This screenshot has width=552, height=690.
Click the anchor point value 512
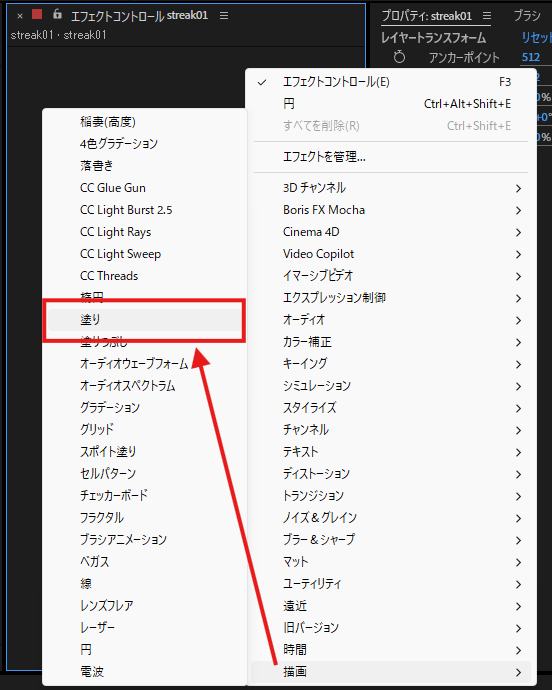point(530,57)
